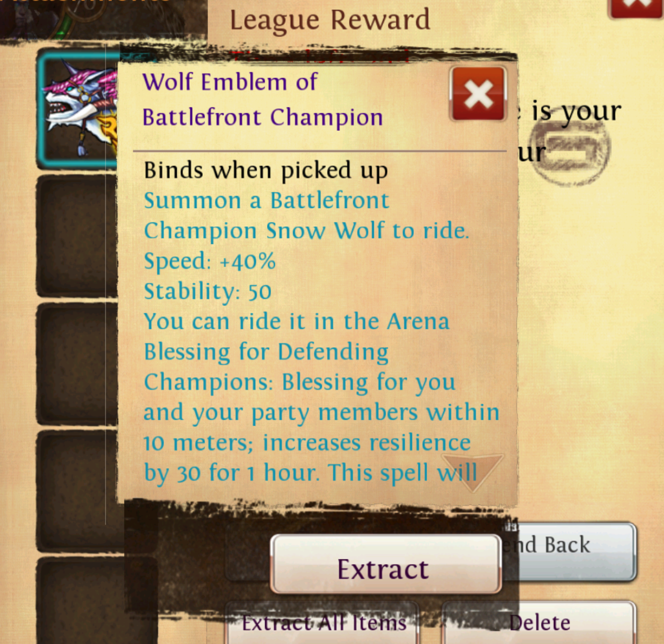
Task: Select the bottom empty attachment slot
Action: pyautogui.click(x=77, y=600)
